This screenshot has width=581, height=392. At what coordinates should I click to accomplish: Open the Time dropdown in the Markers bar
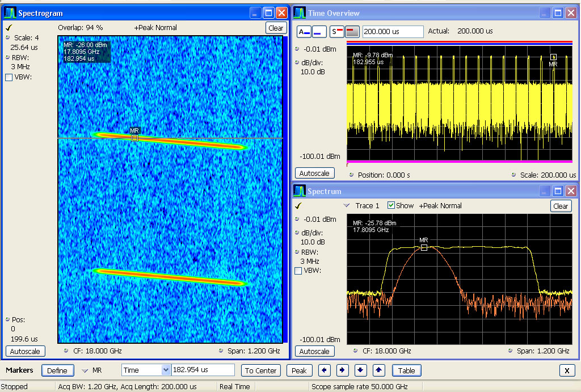166,370
